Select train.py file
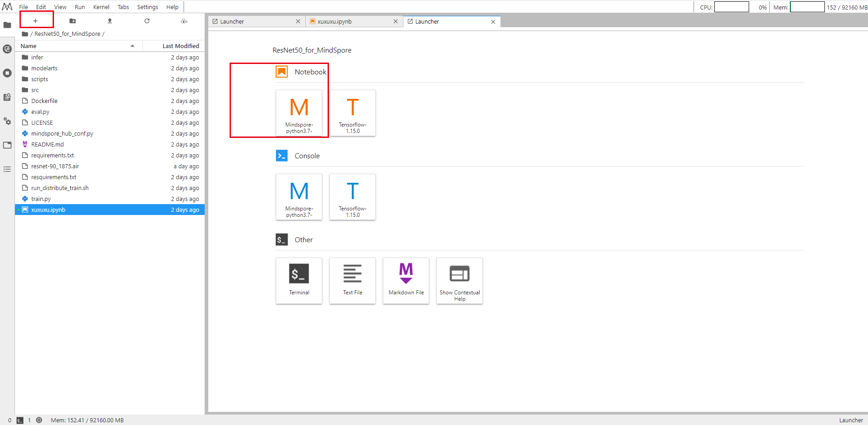 pos(110,199)
